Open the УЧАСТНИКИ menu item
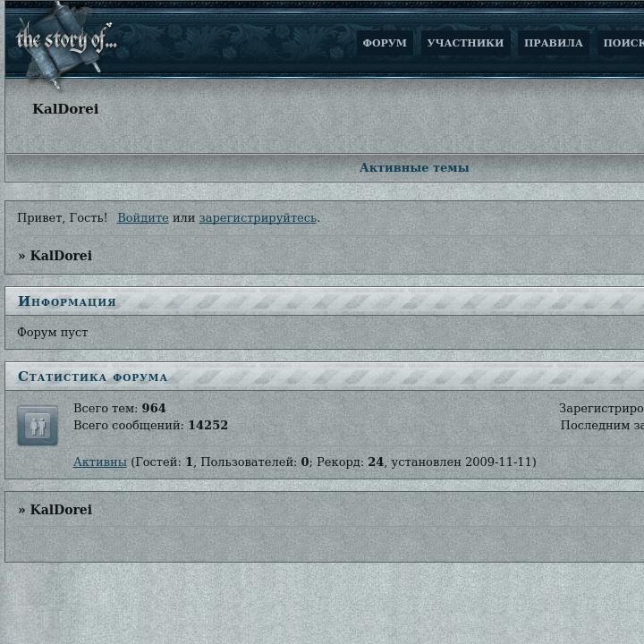Screen dimensions: 644x644 (465, 43)
